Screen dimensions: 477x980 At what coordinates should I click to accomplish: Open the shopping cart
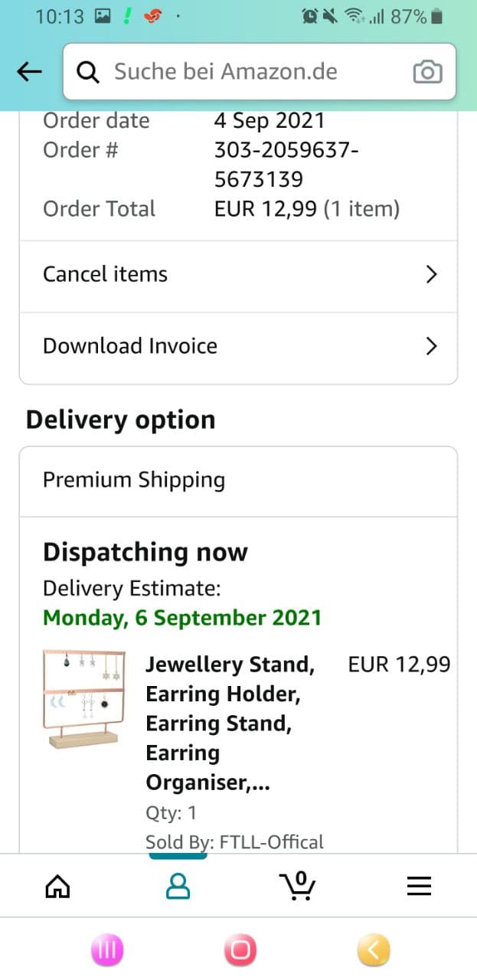coord(298,886)
